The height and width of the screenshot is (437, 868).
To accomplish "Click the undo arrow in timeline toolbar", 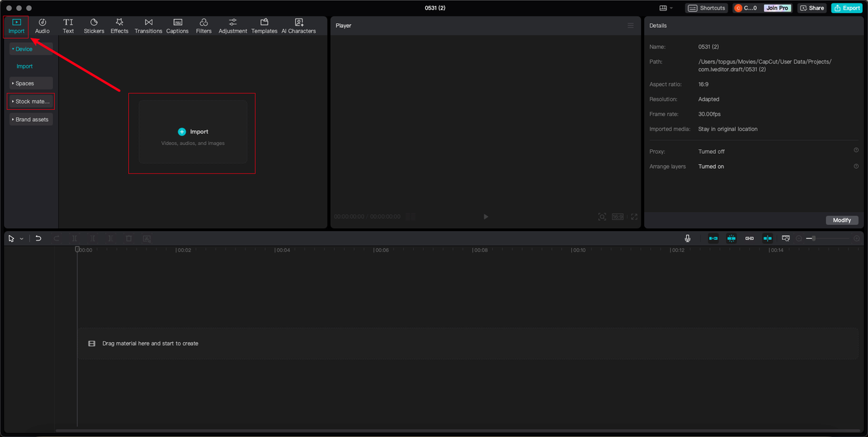I will click(x=39, y=238).
